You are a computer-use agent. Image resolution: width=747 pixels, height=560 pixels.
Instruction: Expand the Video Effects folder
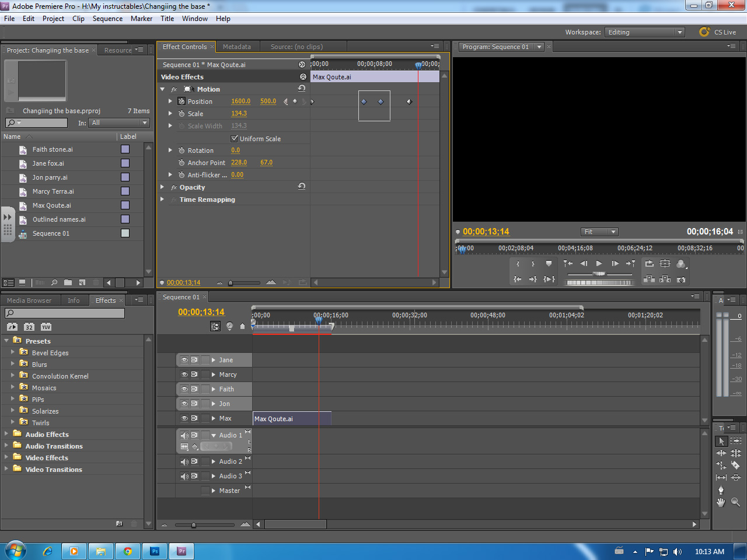pyautogui.click(x=6, y=457)
